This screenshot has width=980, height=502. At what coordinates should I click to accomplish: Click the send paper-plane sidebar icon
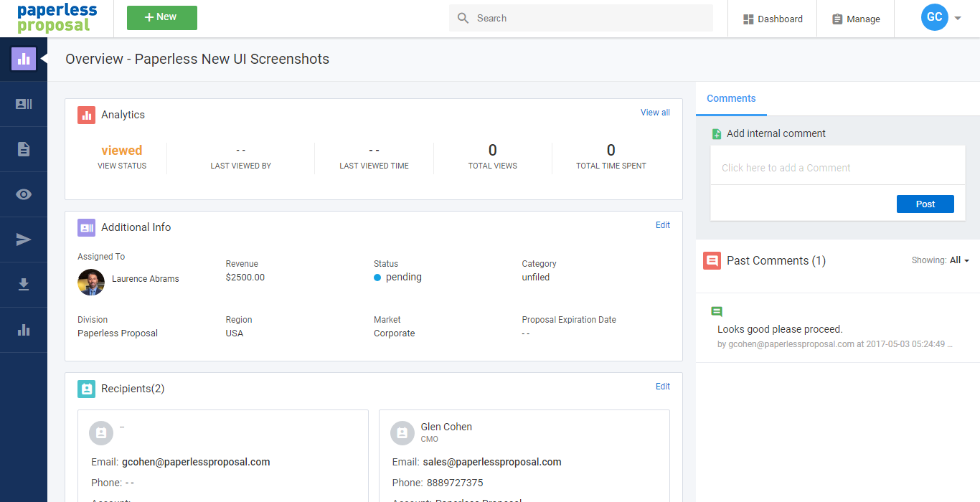point(24,240)
